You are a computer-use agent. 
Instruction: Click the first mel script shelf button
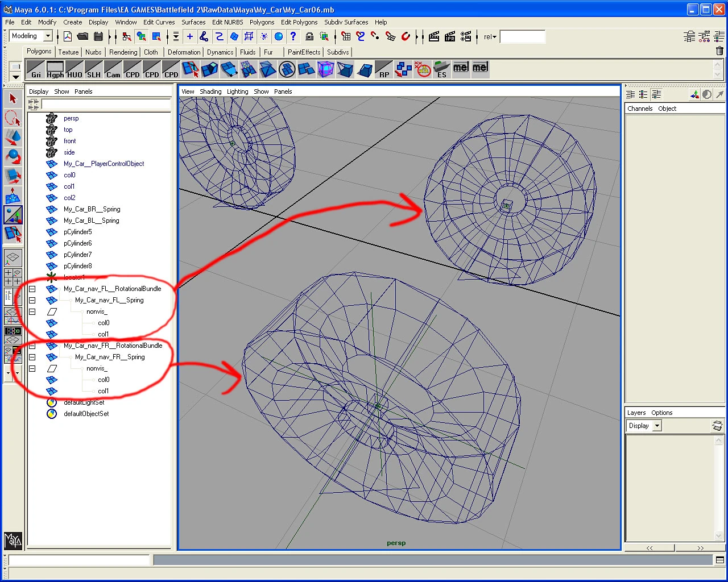coord(461,68)
